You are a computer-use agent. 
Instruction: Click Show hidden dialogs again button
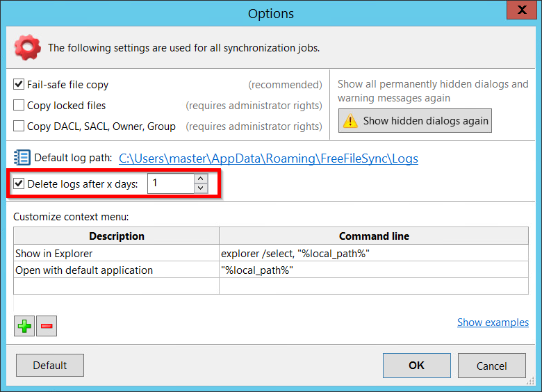pos(415,121)
